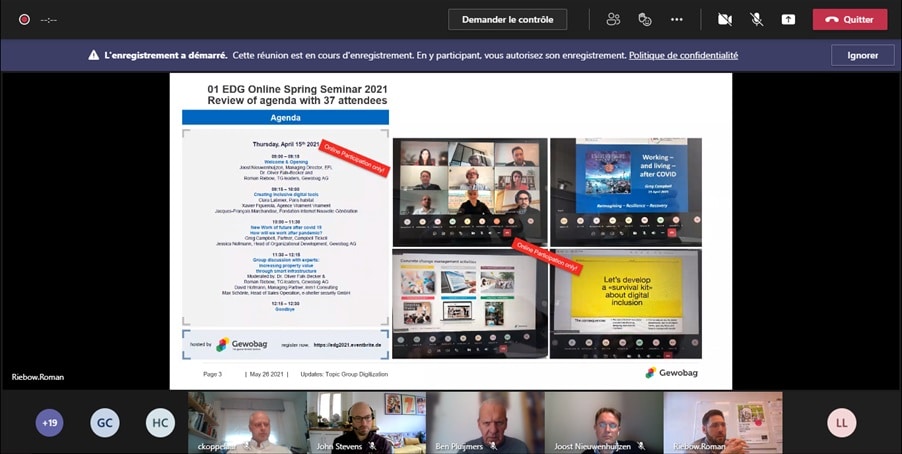Click Joost Nieuwenhuizen's video thumbnail
The height and width of the screenshot is (454, 902).
(601, 422)
